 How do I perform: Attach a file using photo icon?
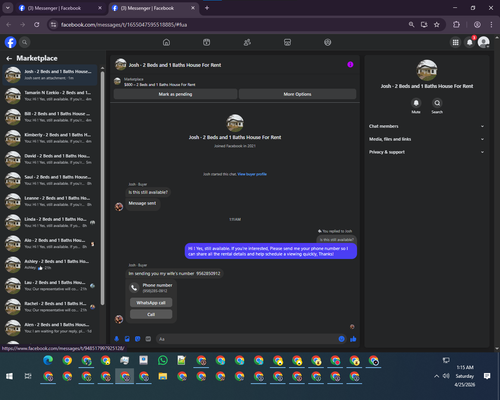(127, 339)
